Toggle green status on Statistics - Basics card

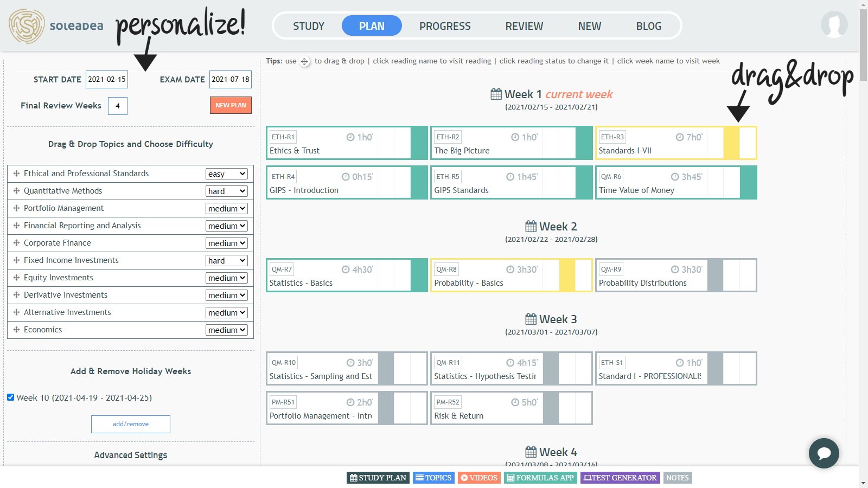[419, 275]
